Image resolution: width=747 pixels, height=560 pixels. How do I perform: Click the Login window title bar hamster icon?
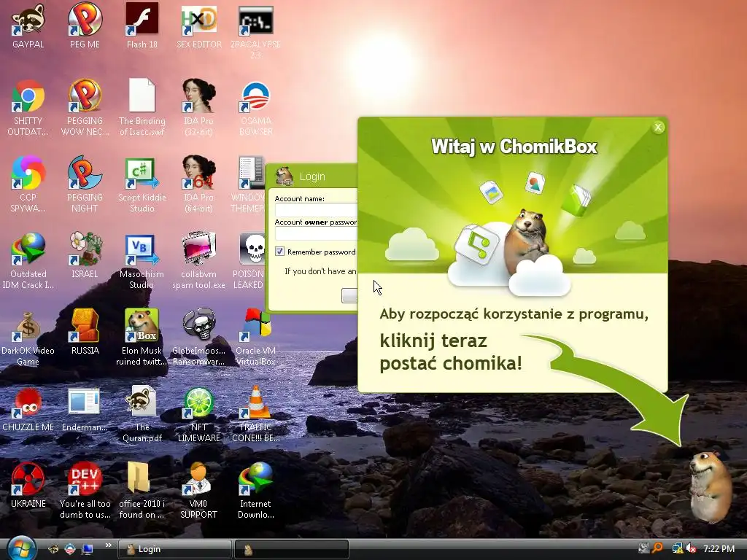point(285,176)
